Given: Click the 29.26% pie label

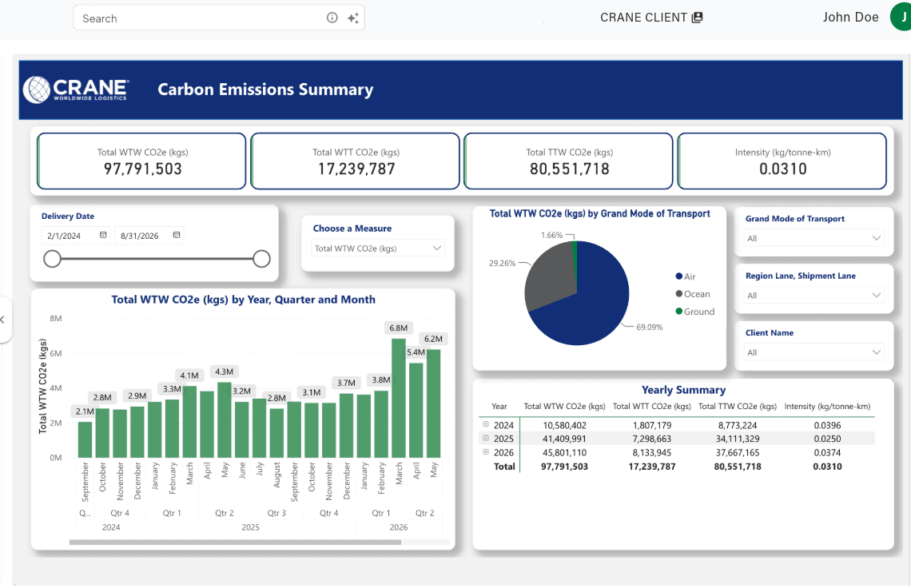Looking at the screenshot, I should pos(502,263).
